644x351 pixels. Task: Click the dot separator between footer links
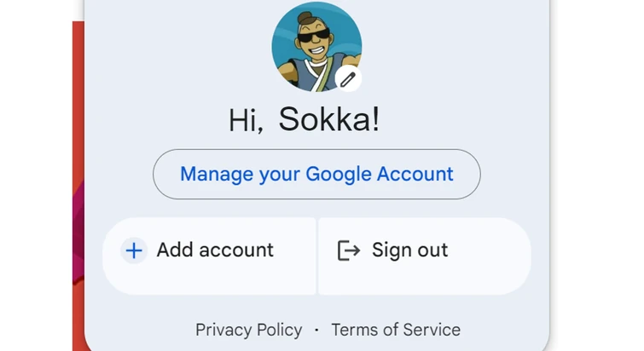click(316, 330)
